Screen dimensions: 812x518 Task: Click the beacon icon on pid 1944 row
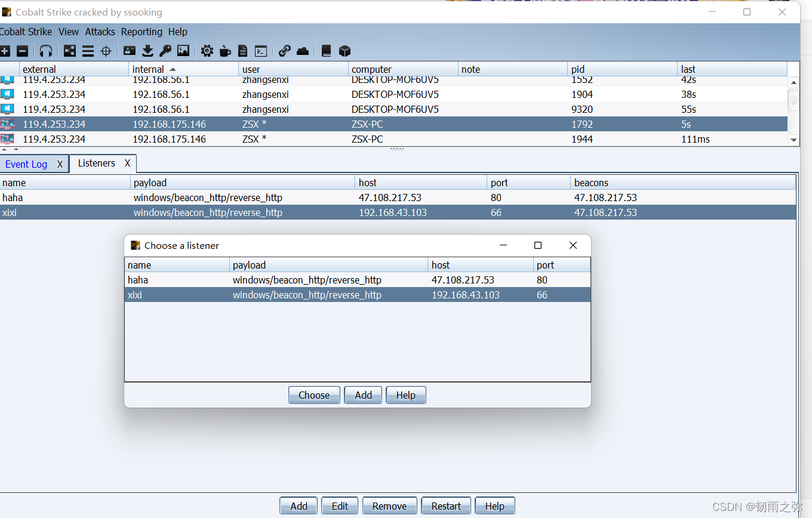(7, 139)
